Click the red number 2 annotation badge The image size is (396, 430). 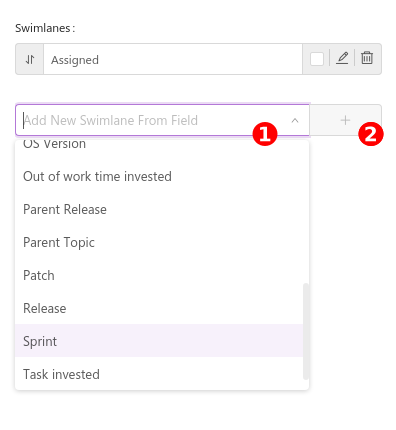pos(371,134)
